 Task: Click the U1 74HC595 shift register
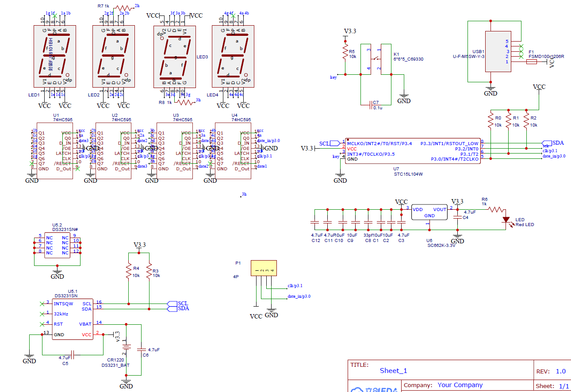55,151
